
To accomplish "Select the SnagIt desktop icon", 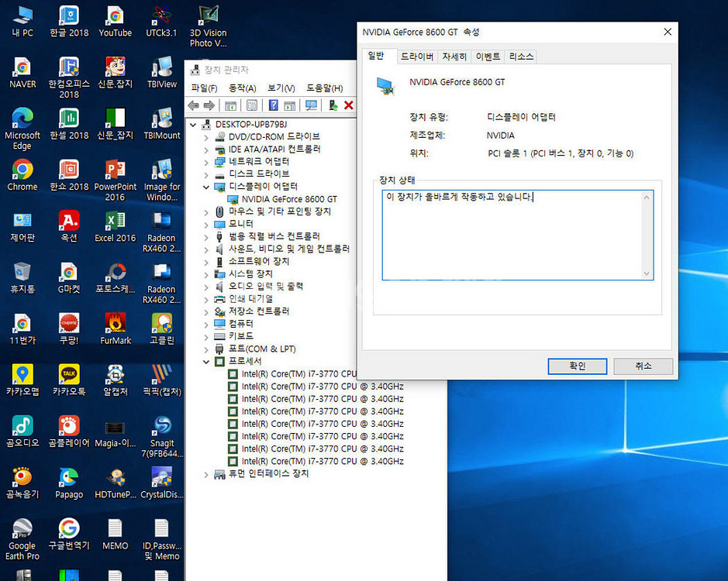I will (161, 436).
